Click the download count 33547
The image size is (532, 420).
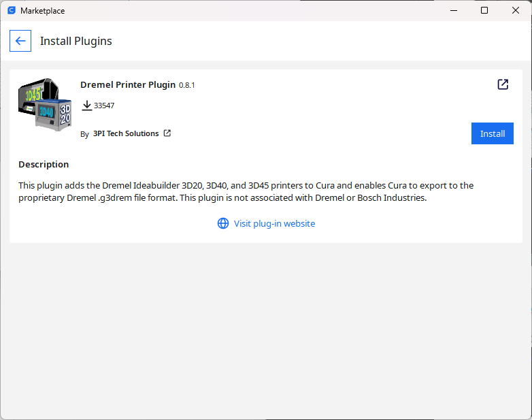coord(104,106)
